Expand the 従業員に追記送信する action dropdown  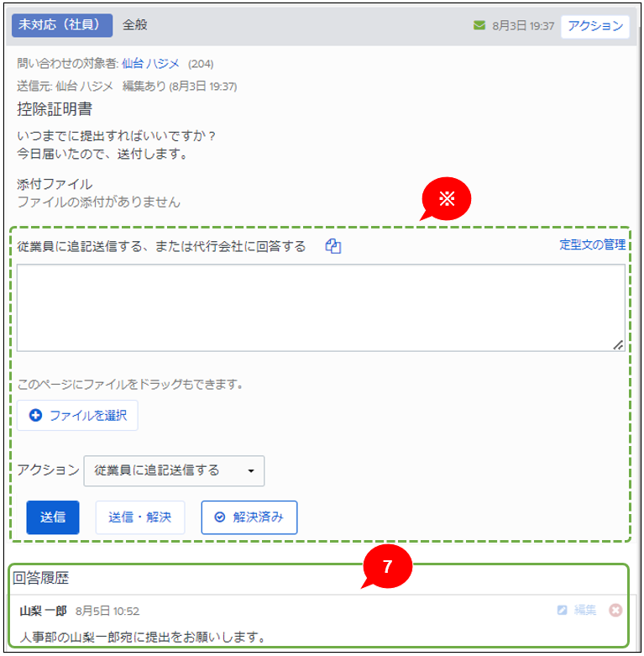tap(174, 470)
